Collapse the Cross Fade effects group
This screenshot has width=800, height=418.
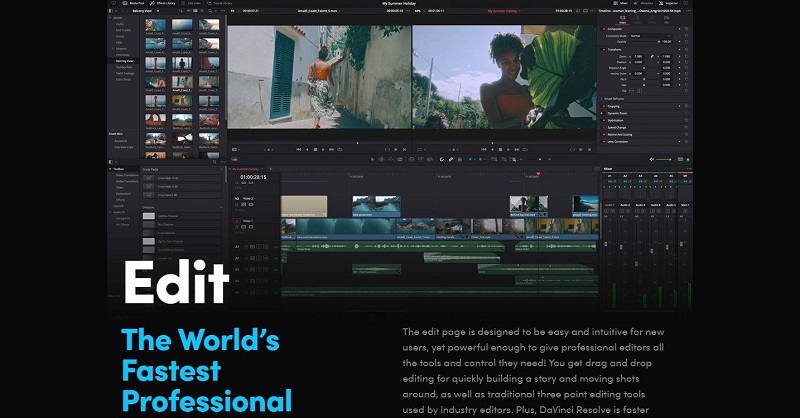pyautogui.click(x=221, y=169)
